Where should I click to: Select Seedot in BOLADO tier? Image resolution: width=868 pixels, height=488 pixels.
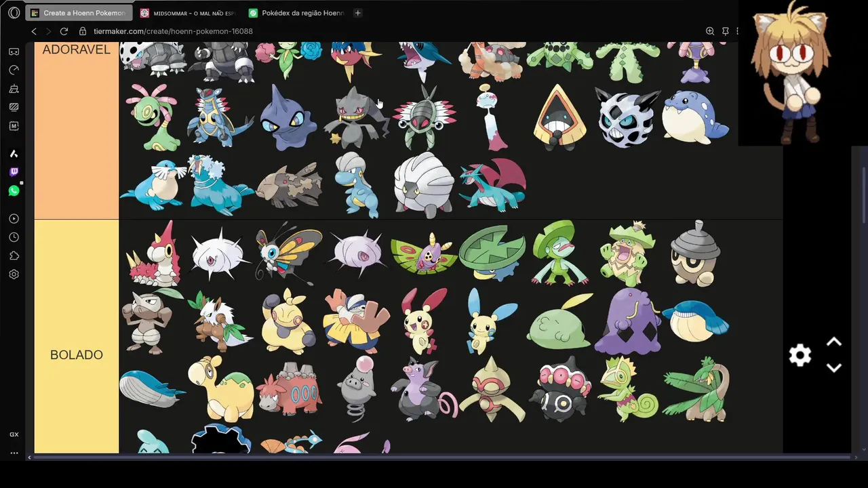click(696, 253)
